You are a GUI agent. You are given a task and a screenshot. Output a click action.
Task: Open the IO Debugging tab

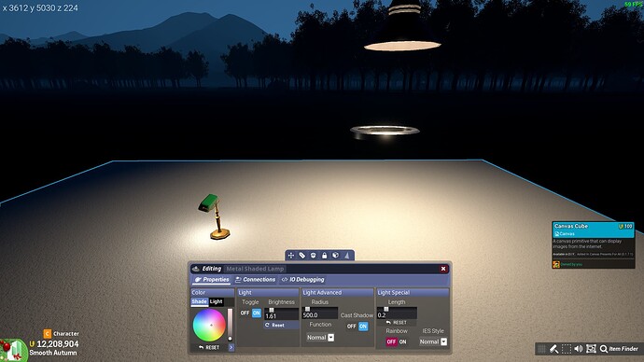tap(302, 280)
